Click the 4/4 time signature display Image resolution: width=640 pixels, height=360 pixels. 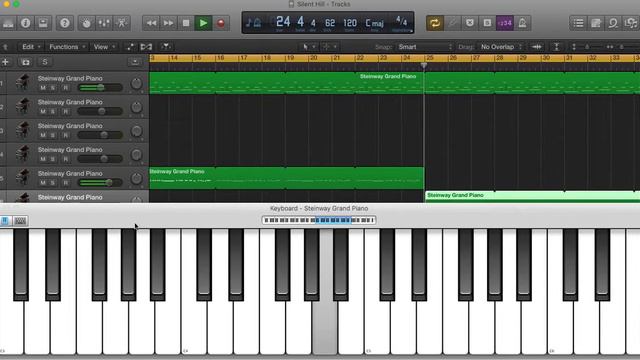click(401, 21)
